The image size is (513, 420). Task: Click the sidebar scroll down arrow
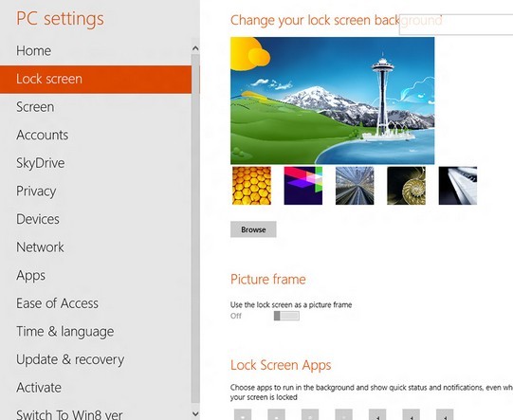195,413
